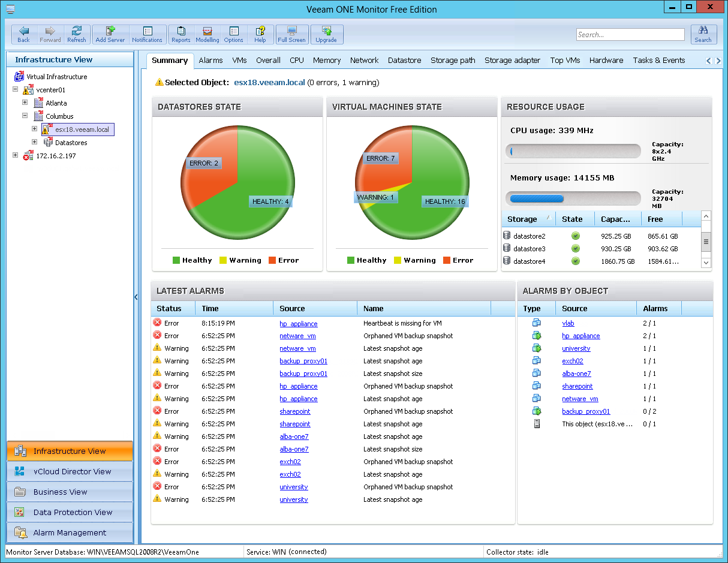Click the VM icon beside vlab
This screenshot has height=563, width=728.
click(x=537, y=323)
